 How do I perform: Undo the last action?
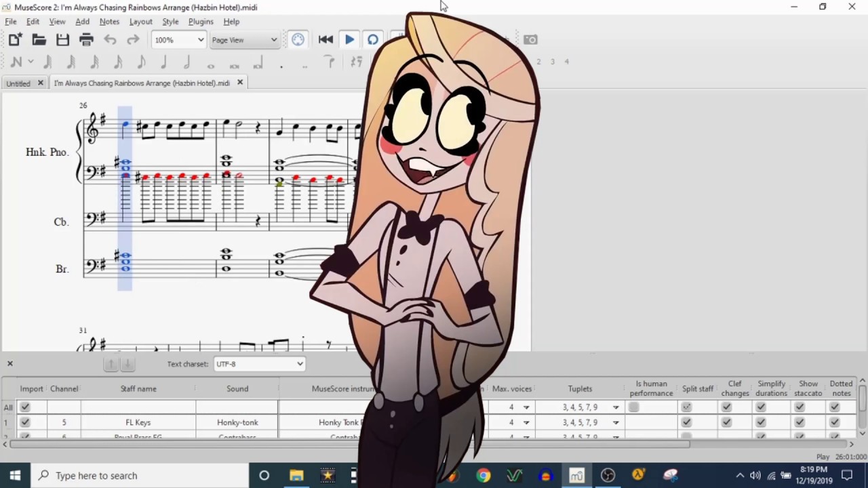point(110,40)
